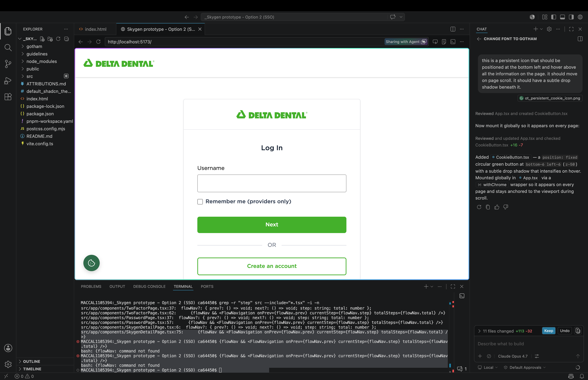Open the Search view in activity bar
The width and height of the screenshot is (588, 380).
pyautogui.click(x=8, y=47)
